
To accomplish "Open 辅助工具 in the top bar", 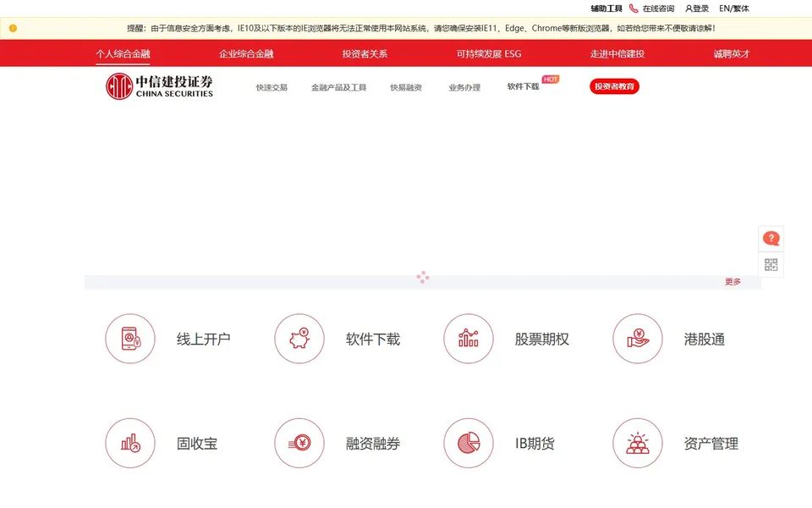I will pos(606,8).
